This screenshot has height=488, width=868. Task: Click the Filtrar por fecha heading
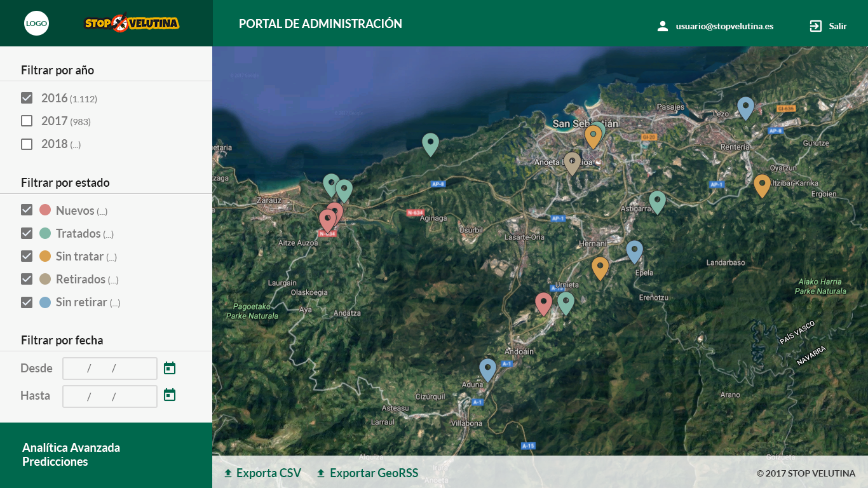[x=62, y=340]
